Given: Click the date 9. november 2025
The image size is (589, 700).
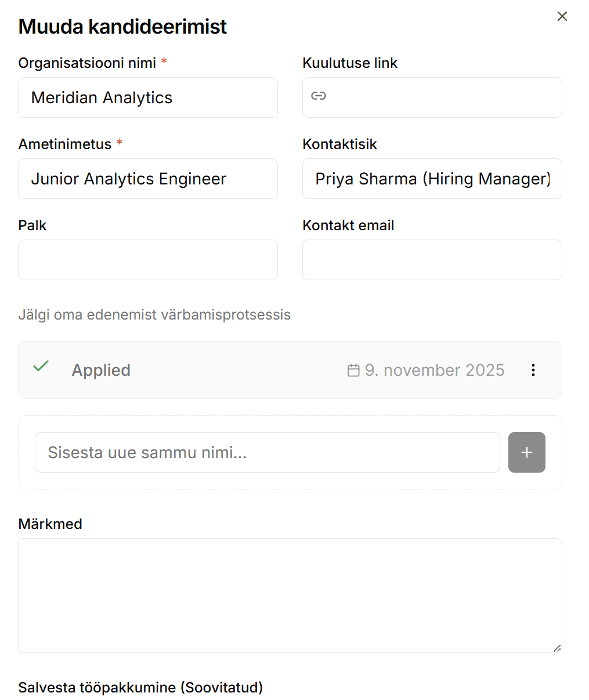Looking at the screenshot, I should [x=434, y=370].
